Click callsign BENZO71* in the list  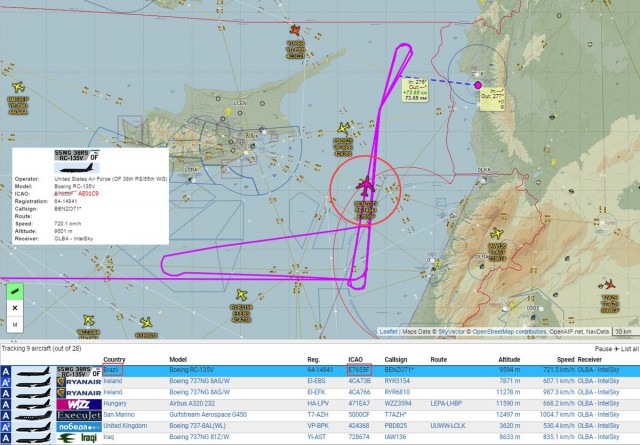point(399,370)
